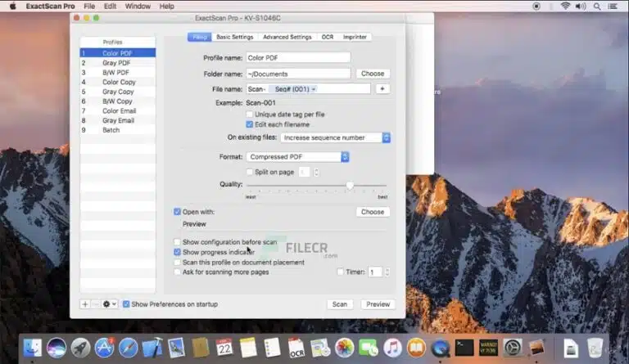Screen dimensions: 629x364
Task: Open the Window menu
Action: (x=138, y=6)
